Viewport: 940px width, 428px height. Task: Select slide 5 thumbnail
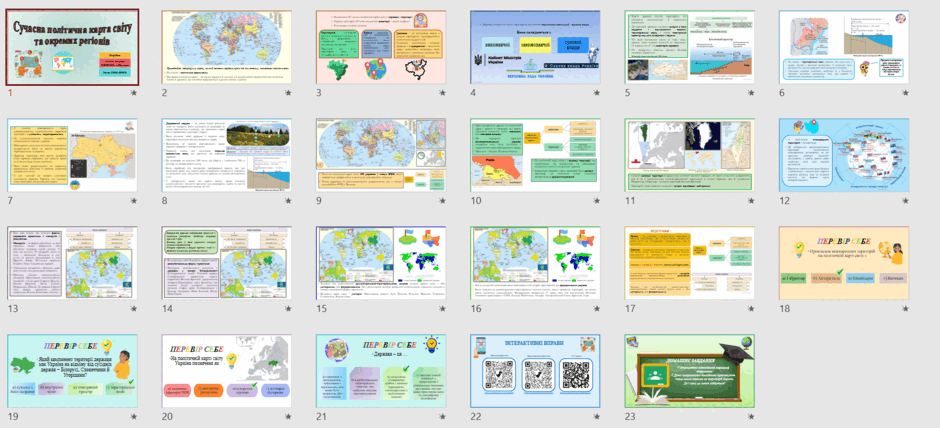[x=689, y=47]
